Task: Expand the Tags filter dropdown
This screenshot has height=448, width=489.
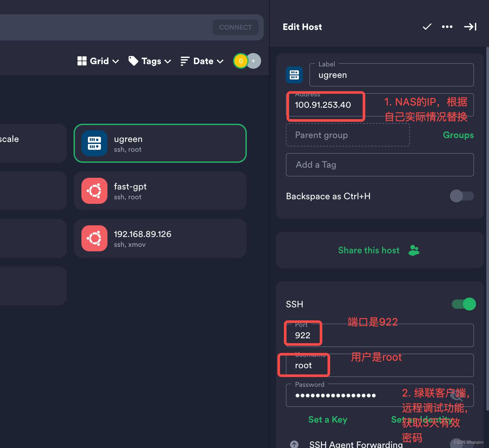Action: (150, 61)
